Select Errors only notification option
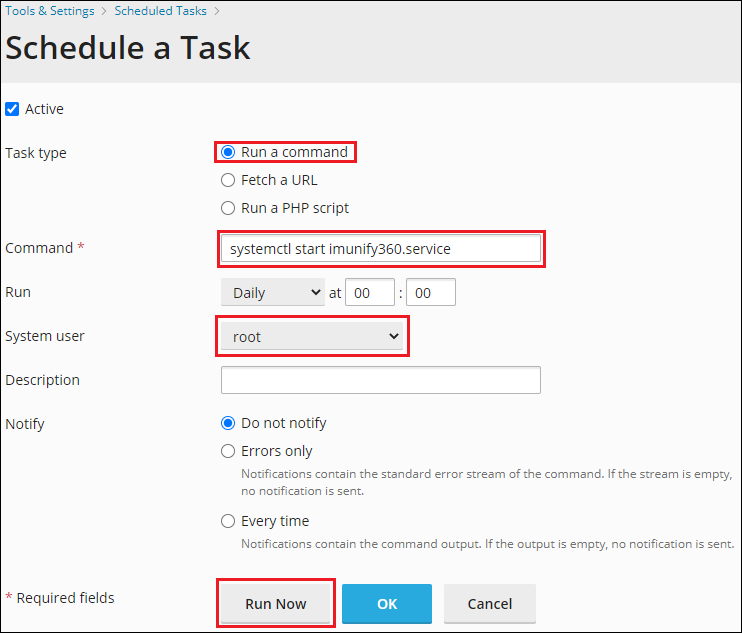The image size is (742, 633). pyautogui.click(x=228, y=451)
